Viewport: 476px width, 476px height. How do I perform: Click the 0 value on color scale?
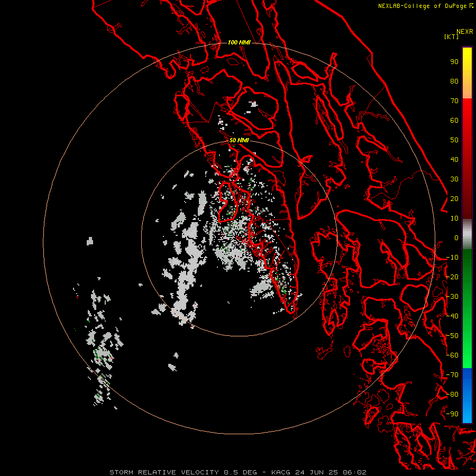[456, 238]
